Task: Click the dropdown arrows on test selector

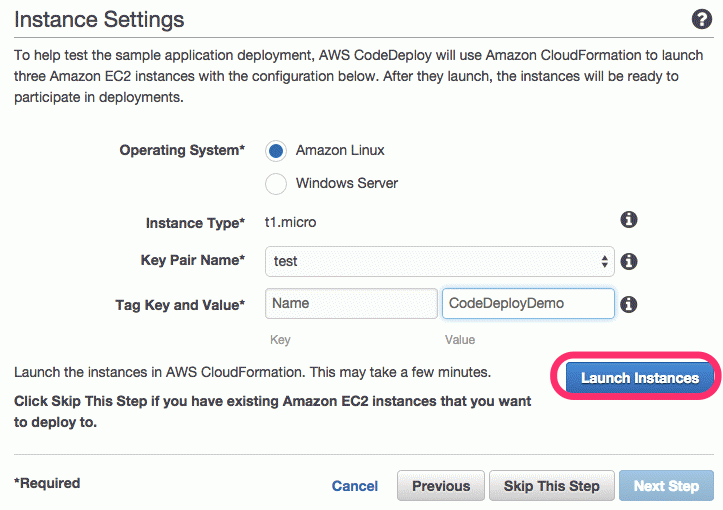Action: point(604,261)
